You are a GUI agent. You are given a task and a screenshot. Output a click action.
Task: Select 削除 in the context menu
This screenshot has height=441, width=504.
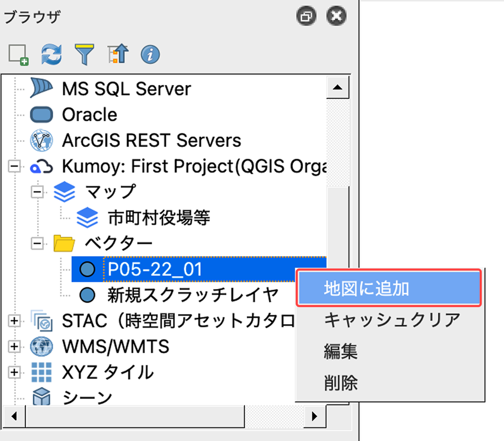341,383
